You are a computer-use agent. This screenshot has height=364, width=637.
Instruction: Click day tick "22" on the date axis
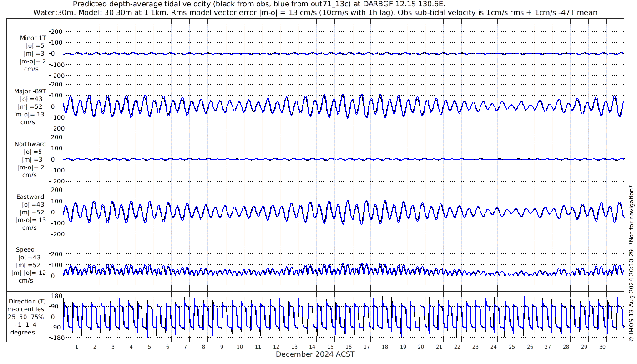coord(457,347)
